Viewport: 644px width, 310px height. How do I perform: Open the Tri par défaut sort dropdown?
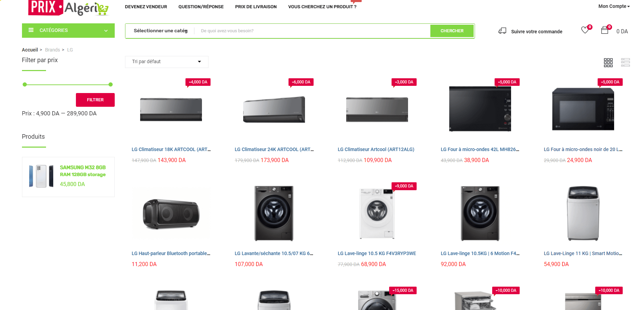(167, 62)
